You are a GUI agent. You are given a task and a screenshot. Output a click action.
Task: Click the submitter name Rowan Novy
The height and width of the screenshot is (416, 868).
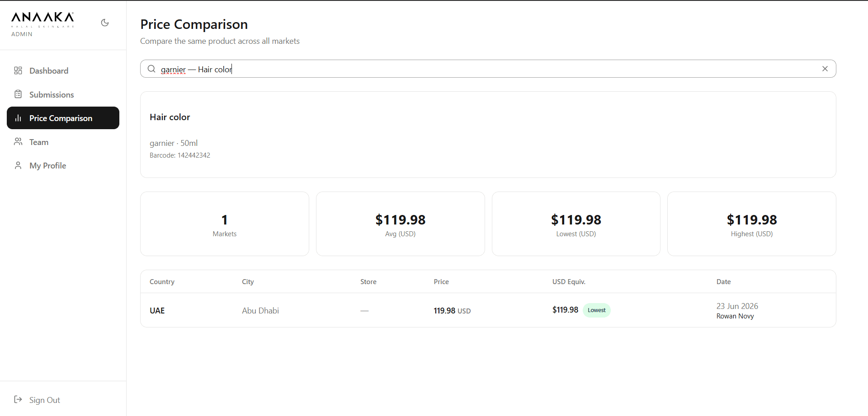pos(735,316)
